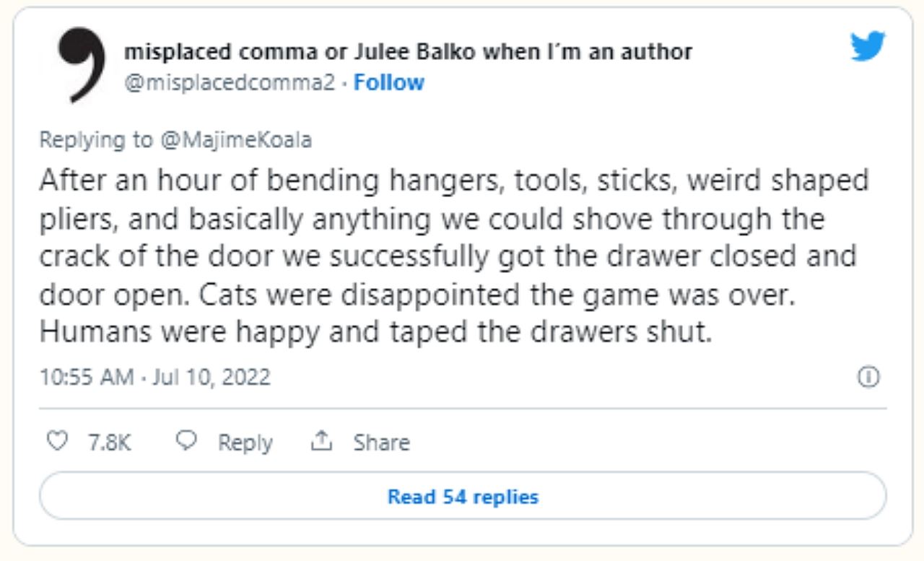Click the 7.8K likes count

click(109, 442)
